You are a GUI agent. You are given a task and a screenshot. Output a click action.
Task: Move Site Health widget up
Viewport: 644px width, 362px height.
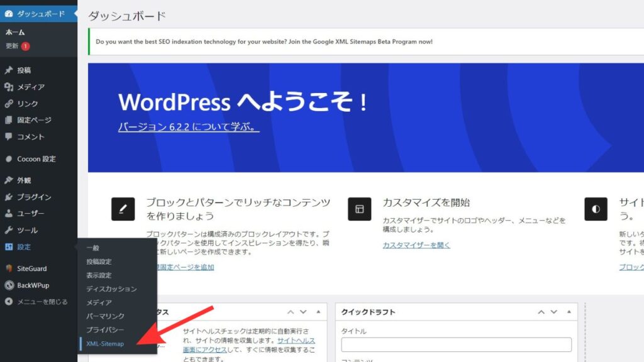[x=291, y=312]
